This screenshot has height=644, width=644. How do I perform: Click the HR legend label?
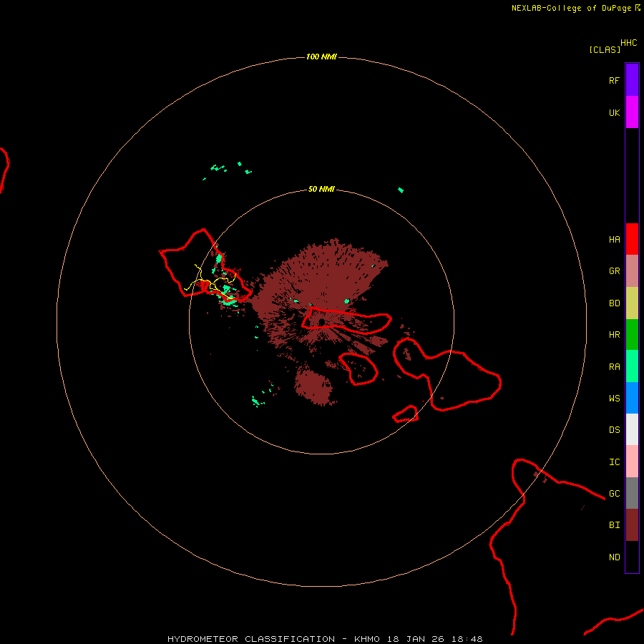[x=614, y=335]
